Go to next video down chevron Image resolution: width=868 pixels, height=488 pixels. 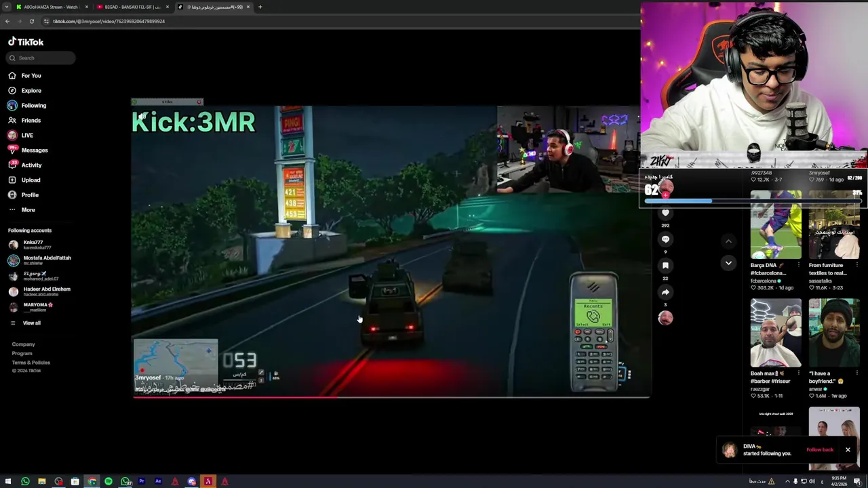click(728, 263)
